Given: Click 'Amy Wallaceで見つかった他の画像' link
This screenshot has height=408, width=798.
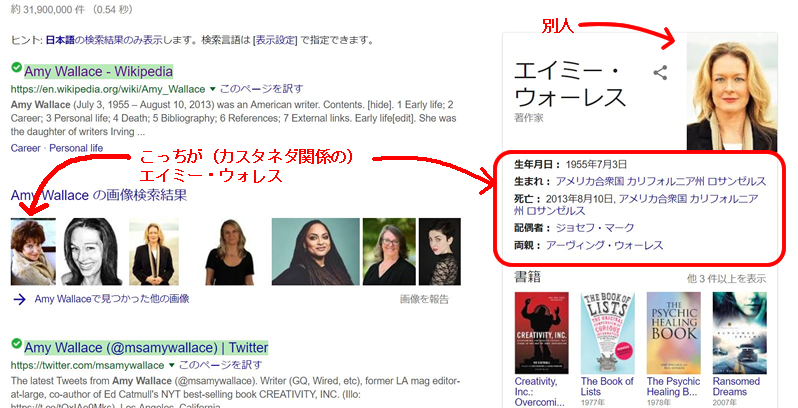Looking at the screenshot, I should 112,299.
